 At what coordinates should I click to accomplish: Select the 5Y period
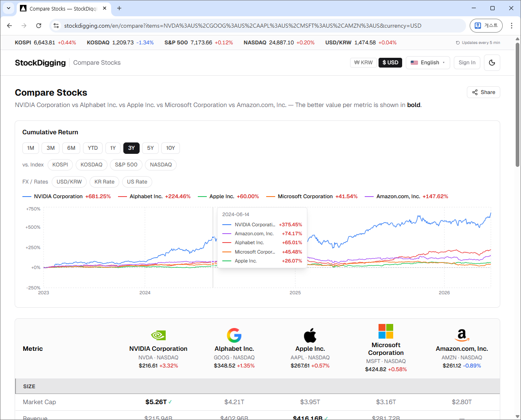[x=150, y=148]
